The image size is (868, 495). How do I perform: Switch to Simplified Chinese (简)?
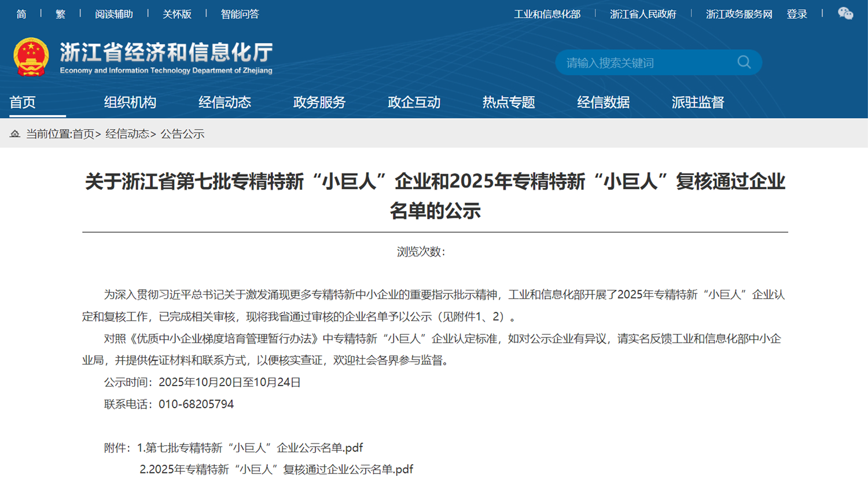click(21, 14)
